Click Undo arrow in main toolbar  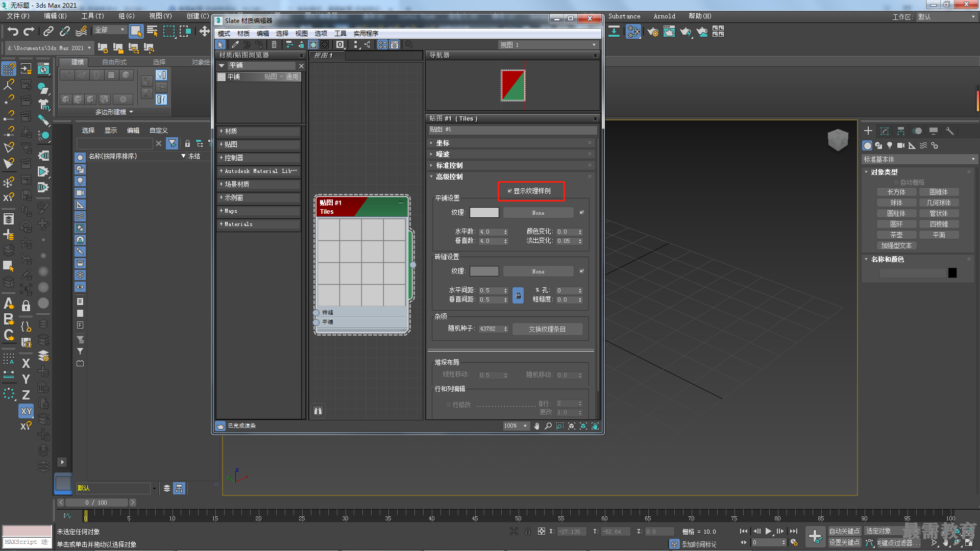click(13, 32)
